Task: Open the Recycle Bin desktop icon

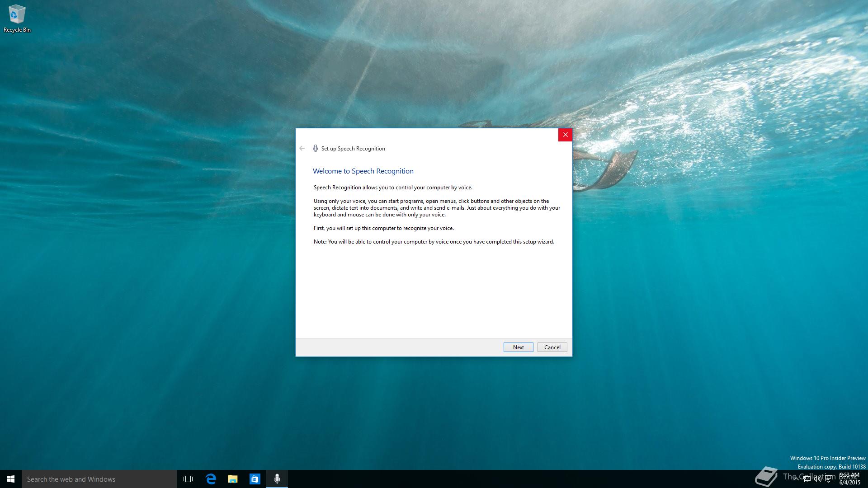Action: 17,19
